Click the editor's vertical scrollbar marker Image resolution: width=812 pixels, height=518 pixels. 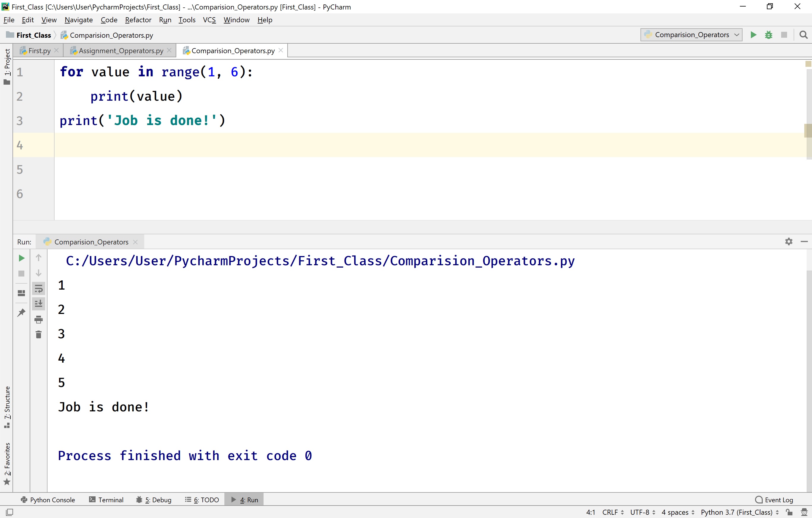coord(808,131)
